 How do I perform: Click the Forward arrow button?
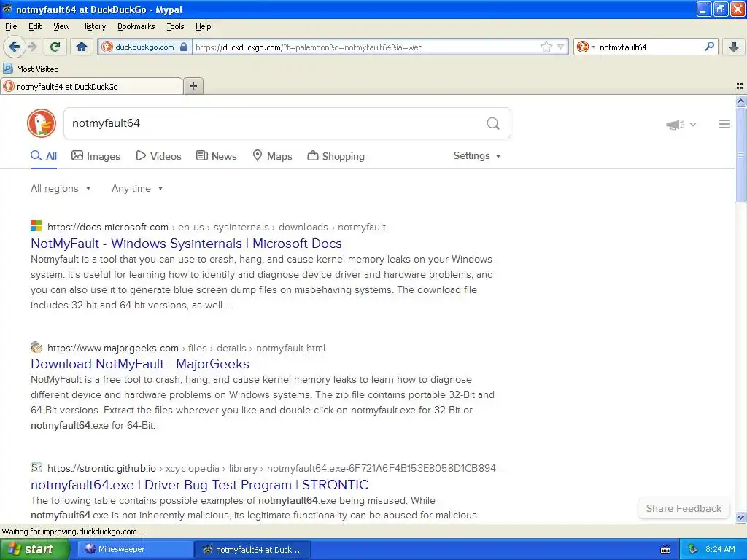pyautogui.click(x=32, y=47)
